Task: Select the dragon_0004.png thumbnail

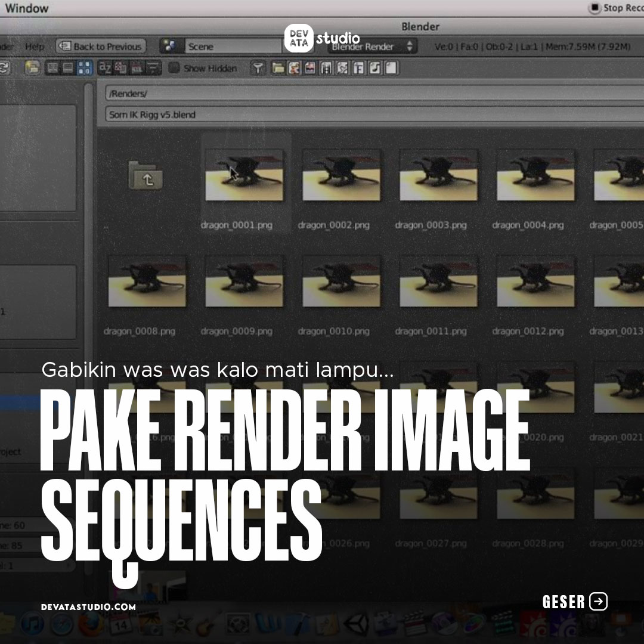Action: [535, 175]
